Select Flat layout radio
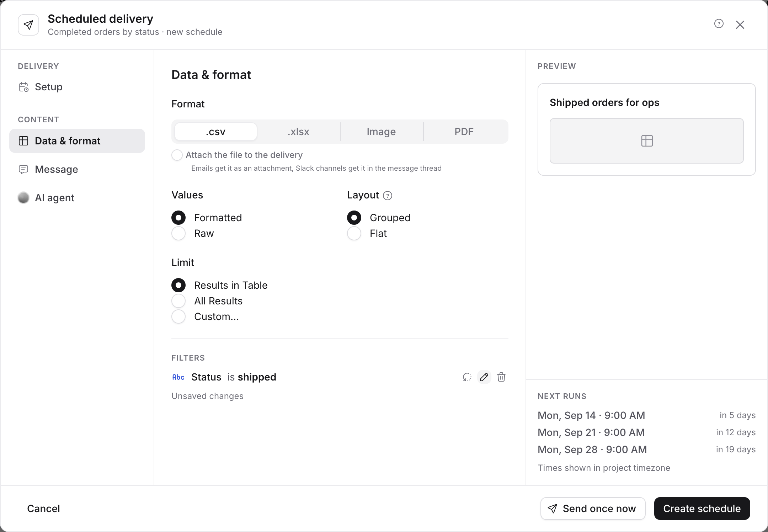 click(354, 233)
